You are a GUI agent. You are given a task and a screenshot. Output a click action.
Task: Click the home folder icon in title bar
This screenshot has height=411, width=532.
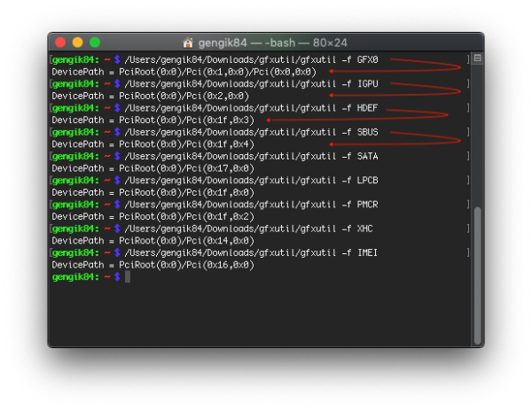tap(188, 43)
